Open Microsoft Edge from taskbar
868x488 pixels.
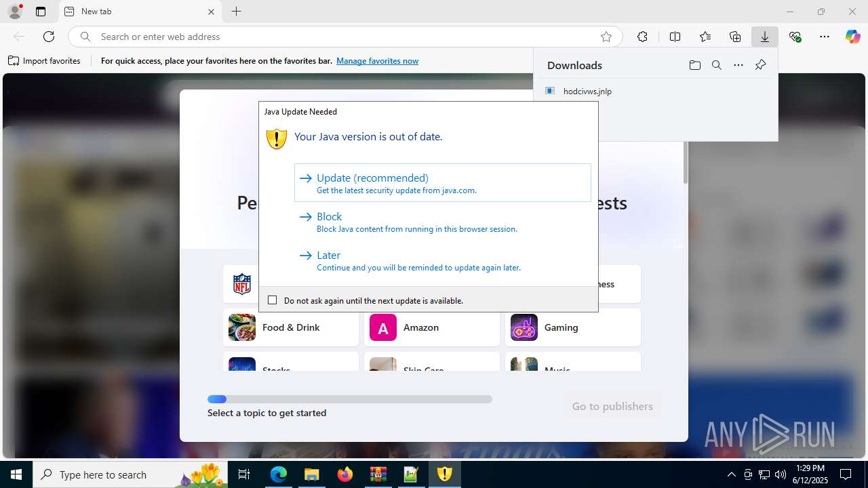(279, 474)
